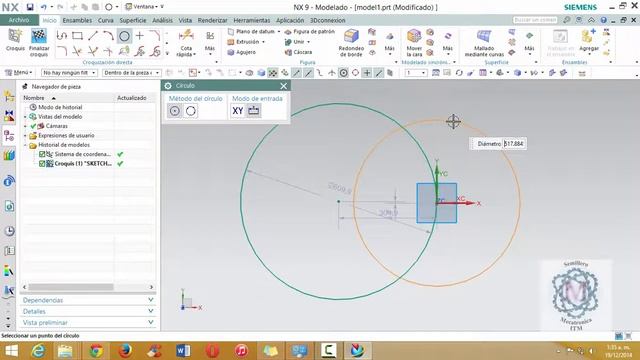Switch to the Herramientas tab
The width and height of the screenshot is (640, 360).
(251, 20)
